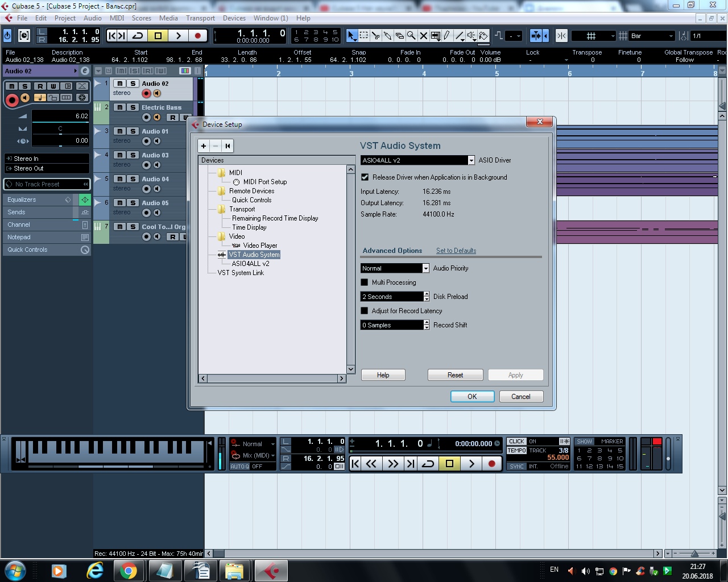Expand the Equalizers inspector section
This screenshot has width=728, height=582.
38,199
